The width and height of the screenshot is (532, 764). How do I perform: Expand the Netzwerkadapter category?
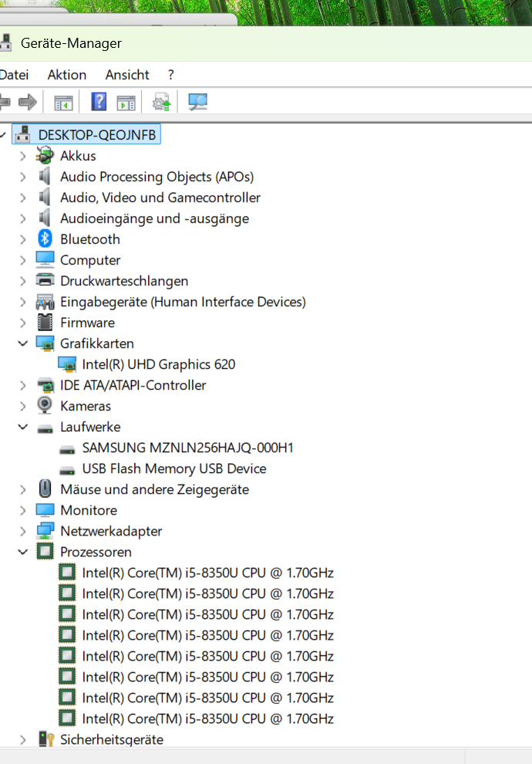pyautogui.click(x=23, y=531)
